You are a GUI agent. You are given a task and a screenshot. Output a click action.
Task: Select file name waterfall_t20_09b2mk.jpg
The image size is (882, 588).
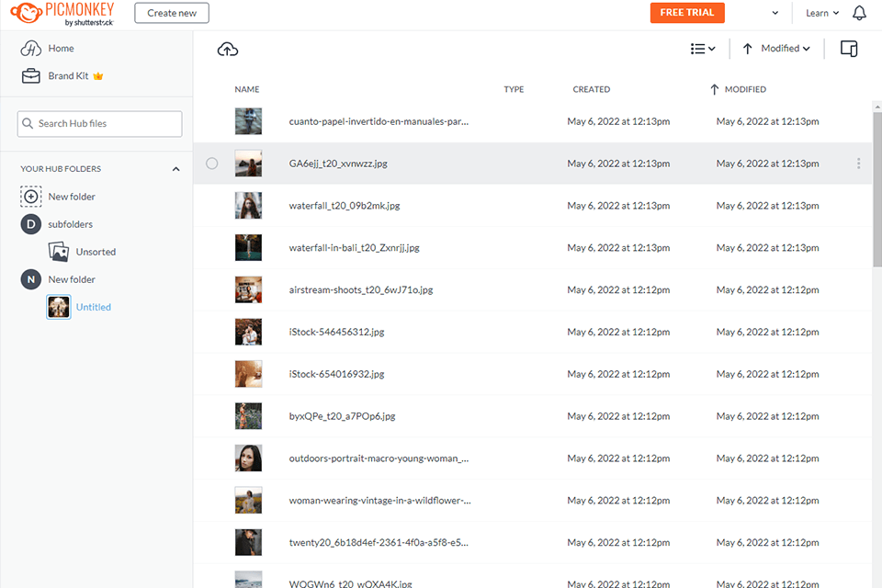345,206
